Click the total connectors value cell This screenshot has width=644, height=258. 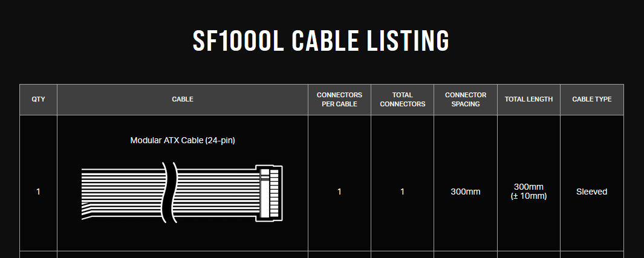pyautogui.click(x=403, y=192)
